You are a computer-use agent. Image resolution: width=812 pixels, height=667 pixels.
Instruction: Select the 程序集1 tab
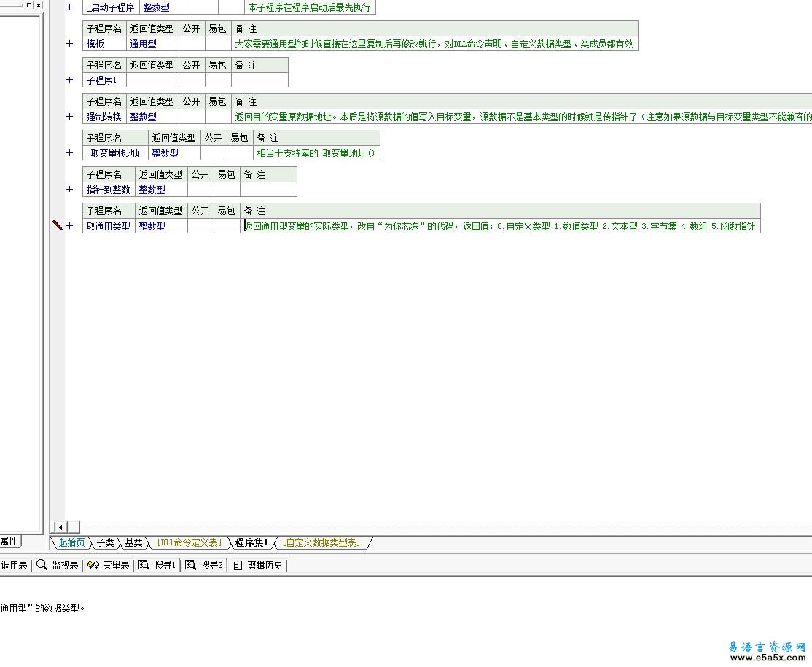251,542
